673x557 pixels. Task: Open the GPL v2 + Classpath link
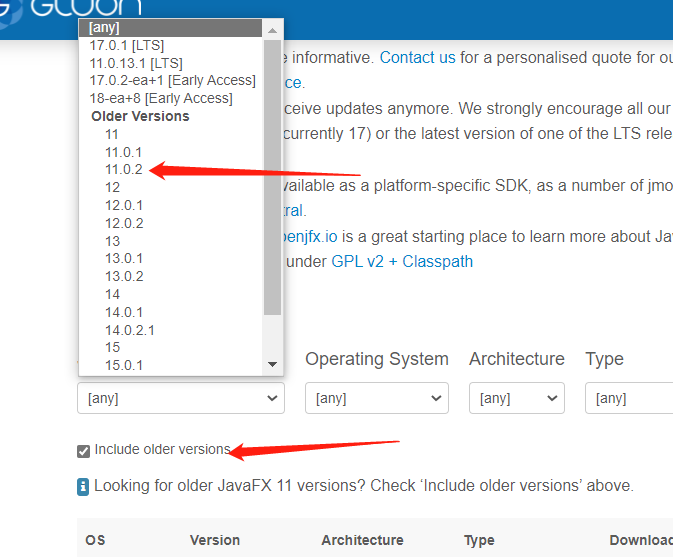[x=402, y=261]
